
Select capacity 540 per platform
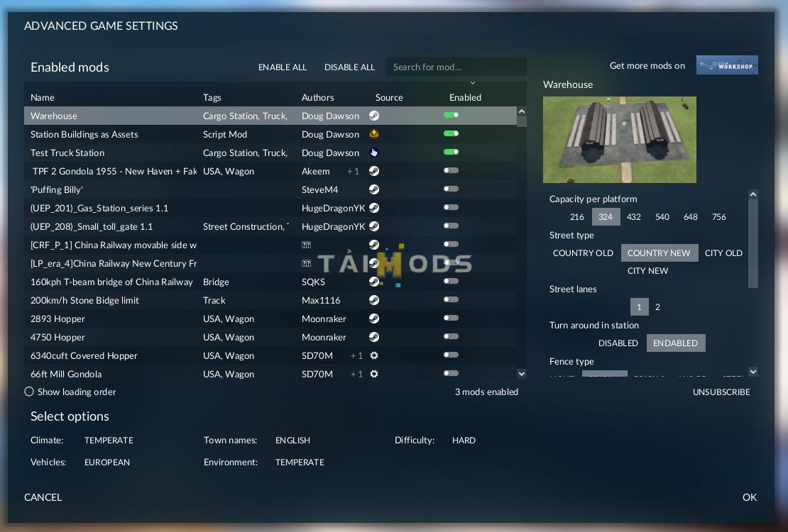pyautogui.click(x=662, y=217)
